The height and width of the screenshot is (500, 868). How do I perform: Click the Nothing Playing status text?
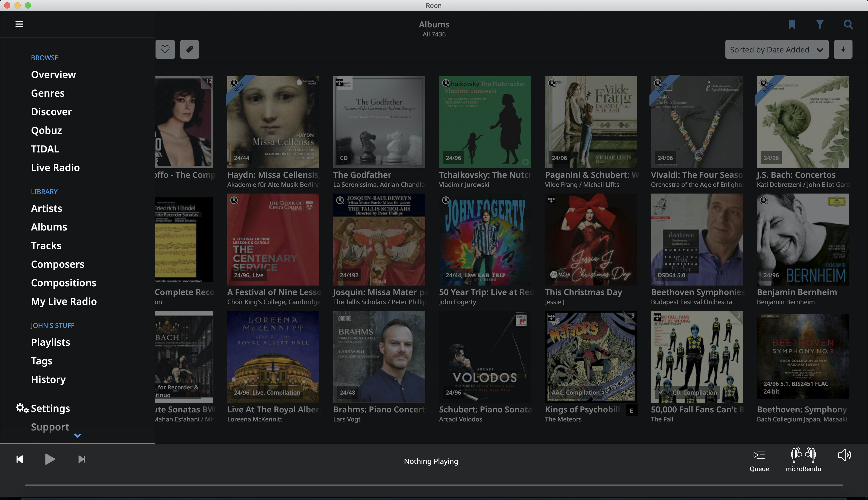pyautogui.click(x=431, y=461)
